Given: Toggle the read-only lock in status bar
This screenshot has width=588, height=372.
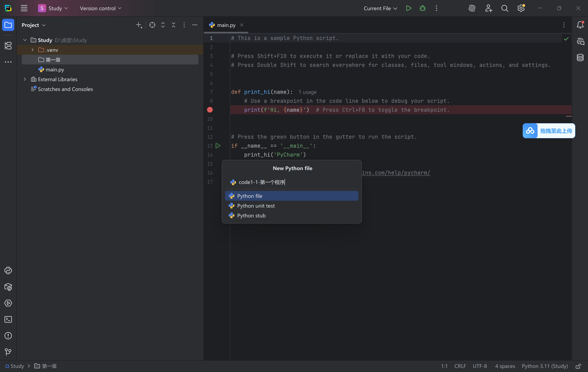Looking at the screenshot, I should (578, 366).
